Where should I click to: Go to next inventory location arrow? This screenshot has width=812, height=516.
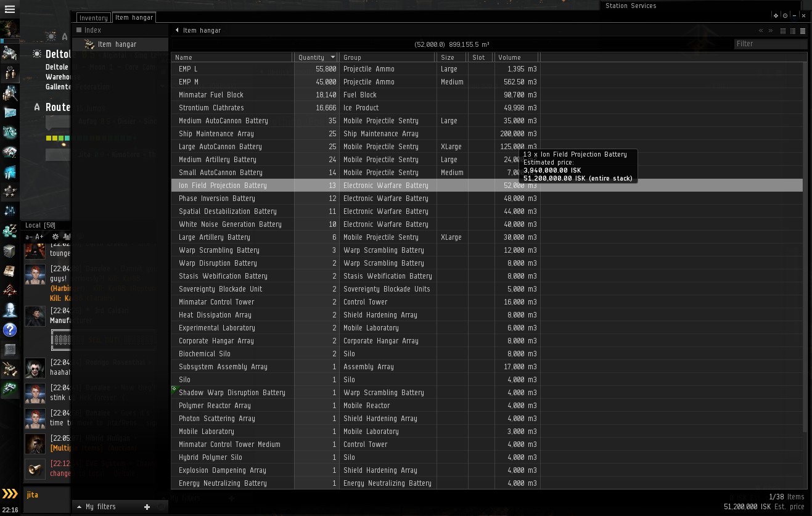click(x=770, y=31)
